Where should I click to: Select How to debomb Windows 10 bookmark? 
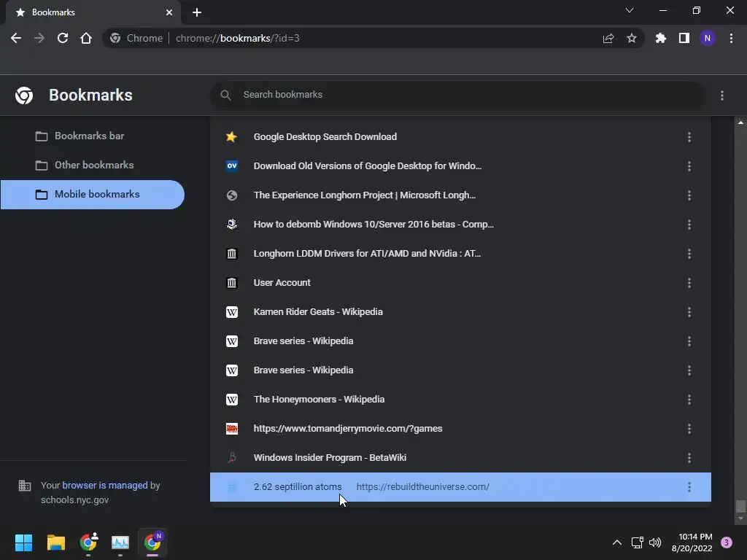460,225
